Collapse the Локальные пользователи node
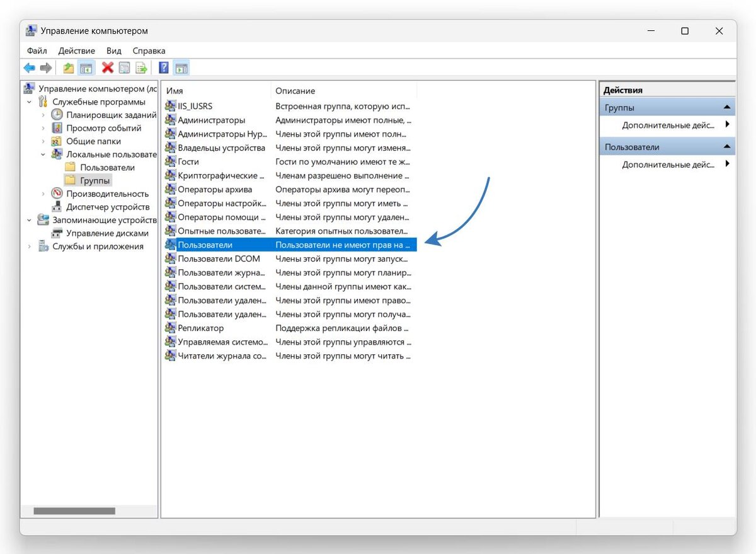This screenshot has height=554, width=756. tap(43, 154)
